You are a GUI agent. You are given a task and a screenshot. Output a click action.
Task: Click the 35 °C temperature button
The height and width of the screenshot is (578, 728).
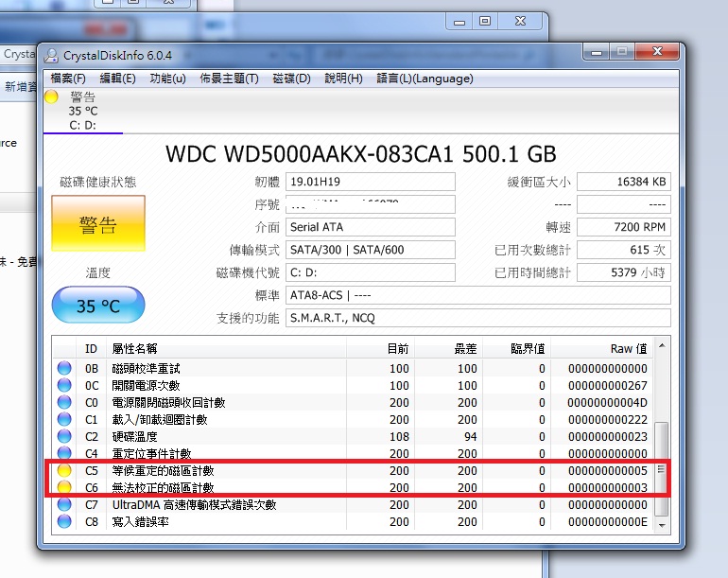97,307
